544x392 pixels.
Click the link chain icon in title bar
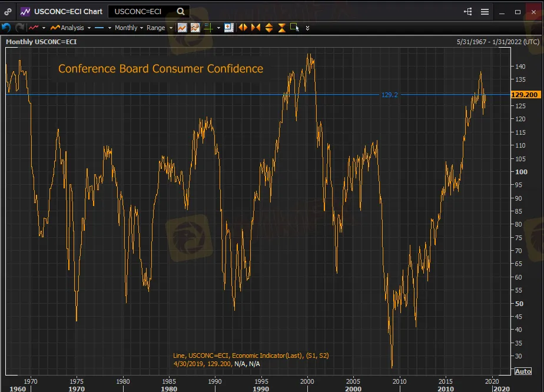[x=8, y=11]
